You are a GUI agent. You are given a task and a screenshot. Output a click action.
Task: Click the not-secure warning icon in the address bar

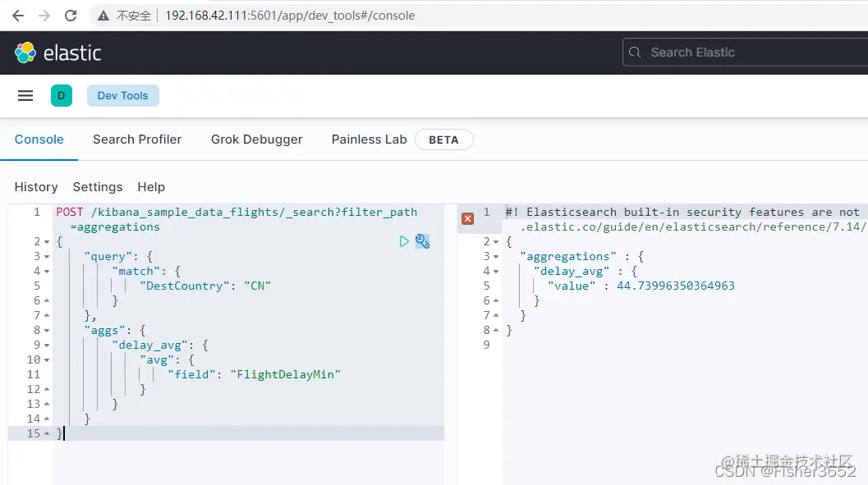pos(103,16)
